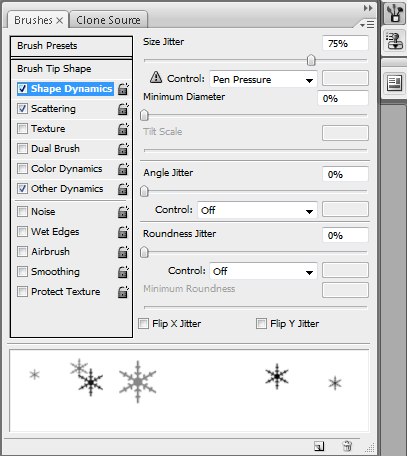This screenshot has height=456, width=407.
Task: Click the snowflake brush stroke preview
Action: tap(189, 391)
